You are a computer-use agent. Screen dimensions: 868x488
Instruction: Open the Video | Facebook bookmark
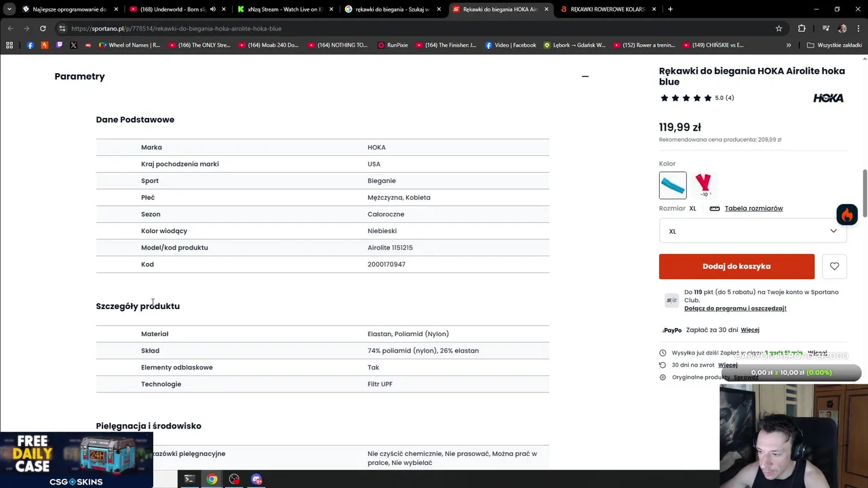pyautogui.click(x=510, y=45)
